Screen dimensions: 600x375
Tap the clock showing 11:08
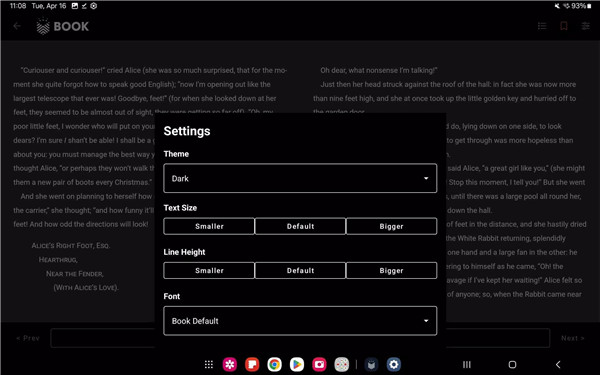pyautogui.click(x=18, y=6)
